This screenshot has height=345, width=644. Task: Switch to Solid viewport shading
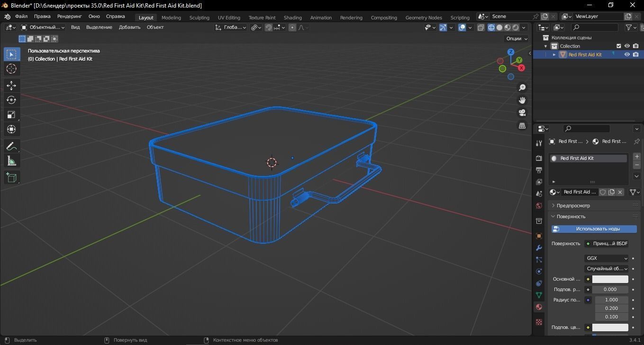point(499,27)
